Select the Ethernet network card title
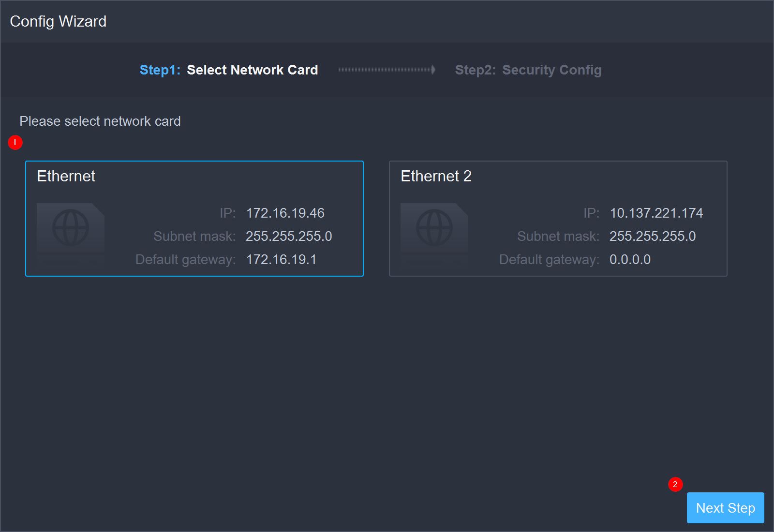 pyautogui.click(x=66, y=176)
